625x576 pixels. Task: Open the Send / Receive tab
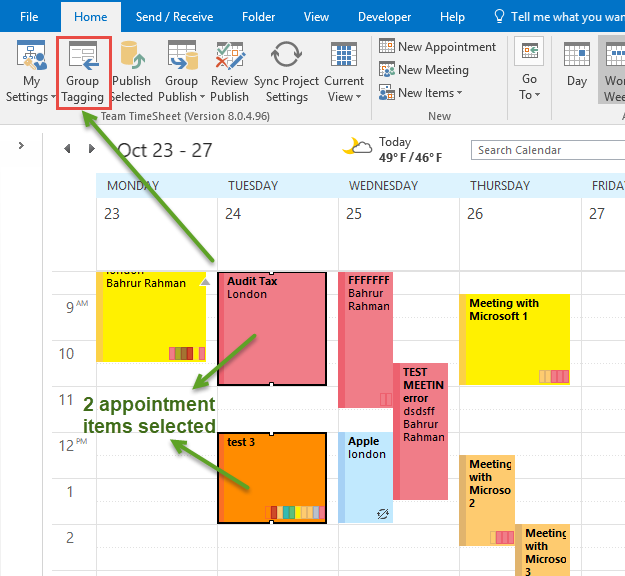pos(174,17)
